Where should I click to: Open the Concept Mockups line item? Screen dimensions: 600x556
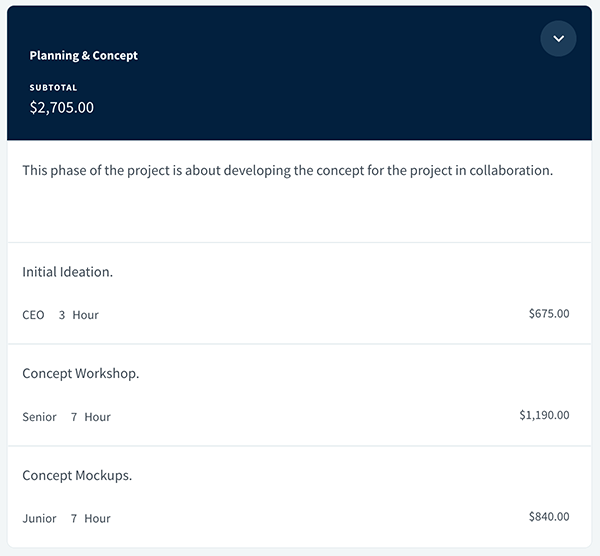pyautogui.click(x=77, y=476)
